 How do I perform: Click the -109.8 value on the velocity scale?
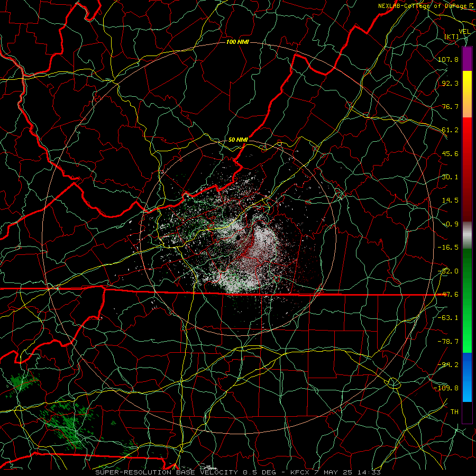pyautogui.click(x=446, y=388)
